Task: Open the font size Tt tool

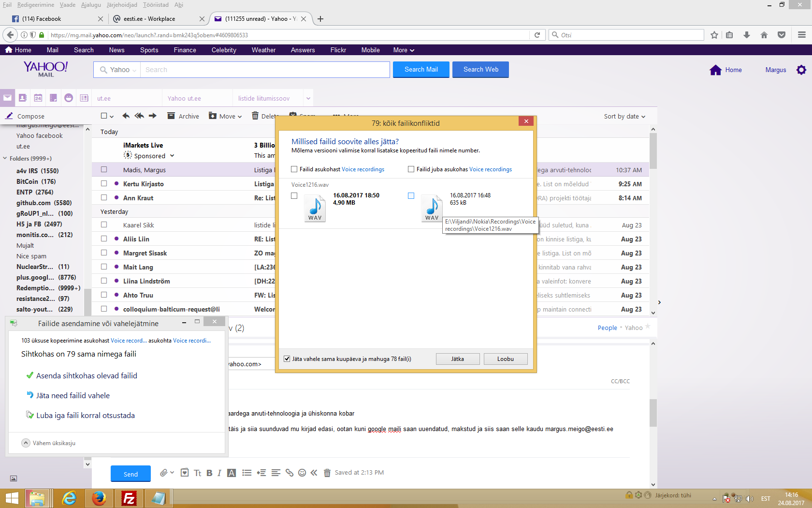Action: point(198,473)
